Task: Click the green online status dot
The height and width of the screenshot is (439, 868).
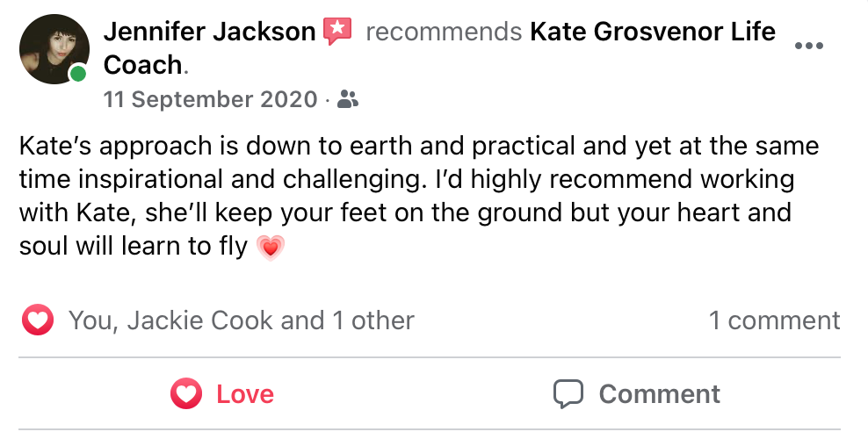Action: (78, 74)
